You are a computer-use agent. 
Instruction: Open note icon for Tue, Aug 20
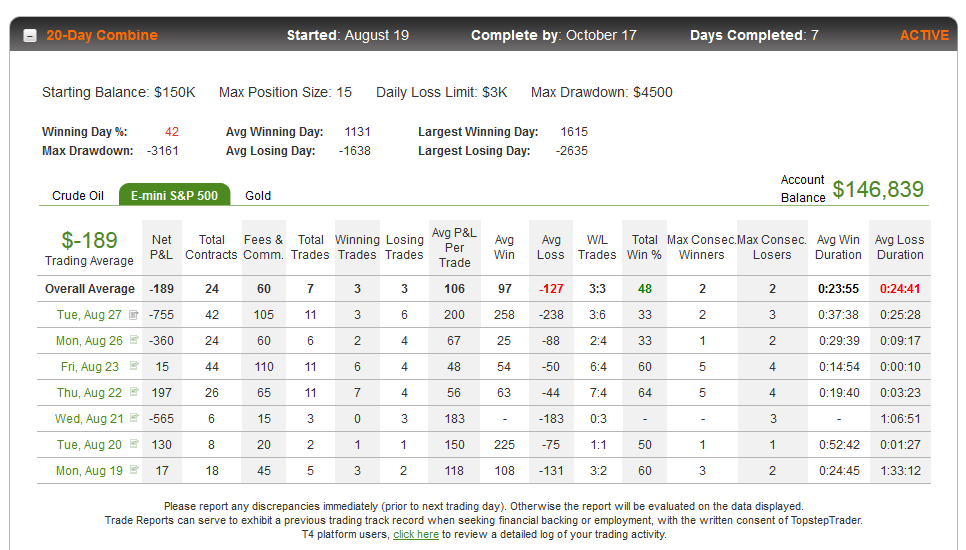134,444
